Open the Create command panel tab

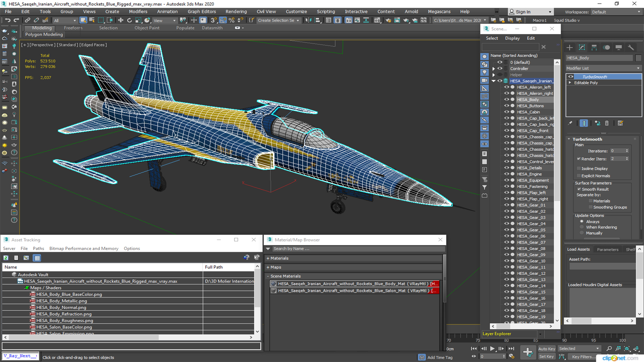point(570,47)
